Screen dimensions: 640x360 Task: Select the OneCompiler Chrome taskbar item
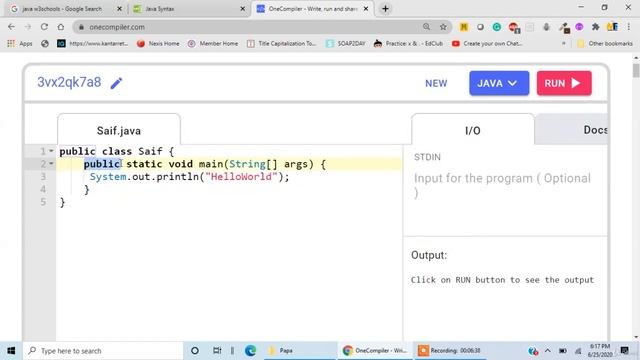[375, 351]
